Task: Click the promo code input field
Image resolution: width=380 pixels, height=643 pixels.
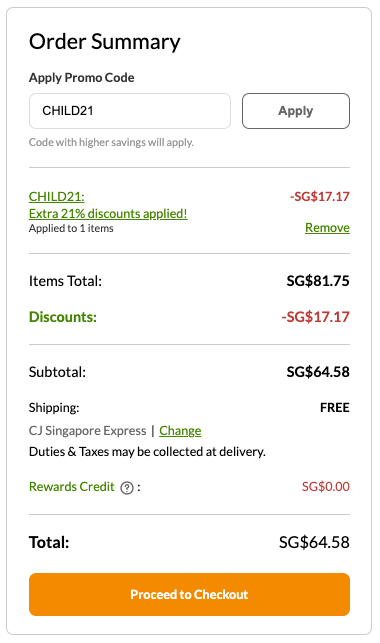Action: coord(130,111)
